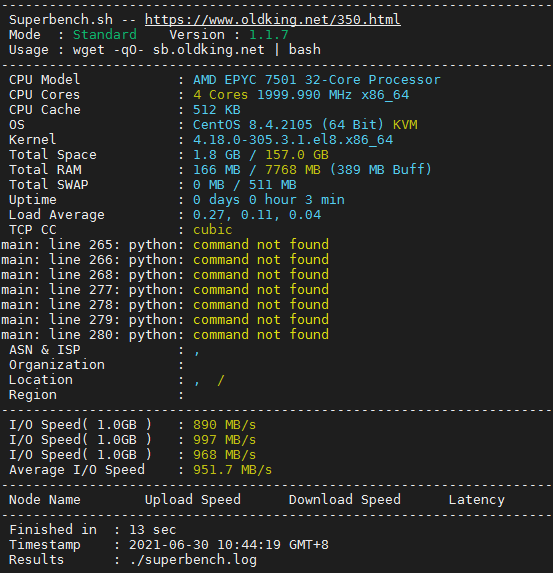Image resolution: width=553 pixels, height=573 pixels.
Task: Click the 'line 265' python error message
Action: (x=165, y=244)
